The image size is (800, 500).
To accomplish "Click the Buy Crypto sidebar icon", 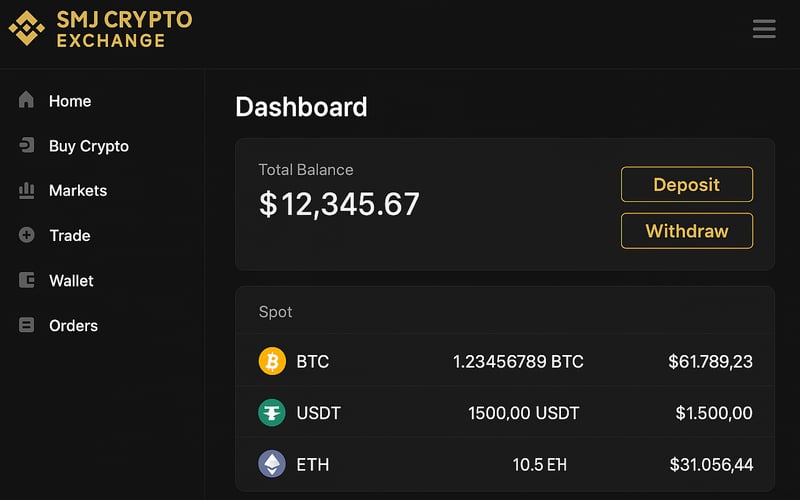I will click(27, 146).
